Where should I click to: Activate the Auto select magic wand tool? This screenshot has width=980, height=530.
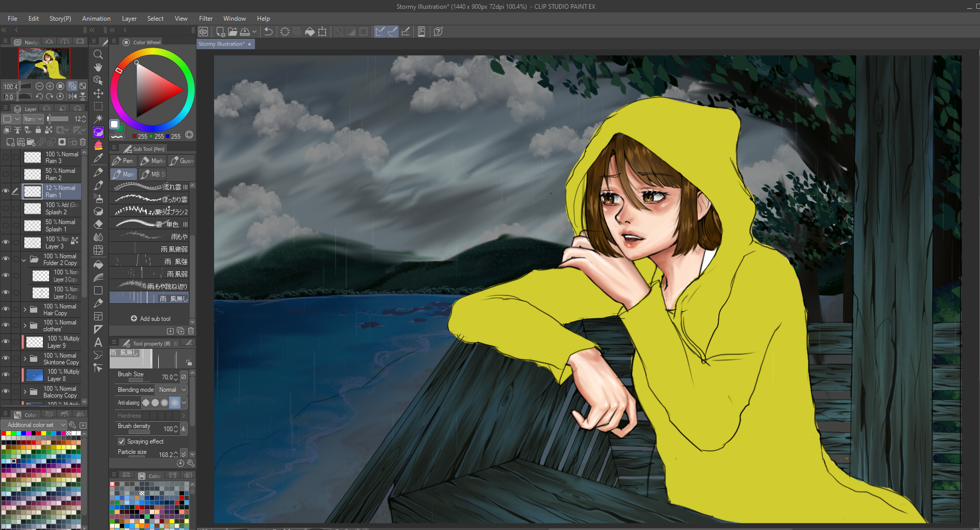98,119
